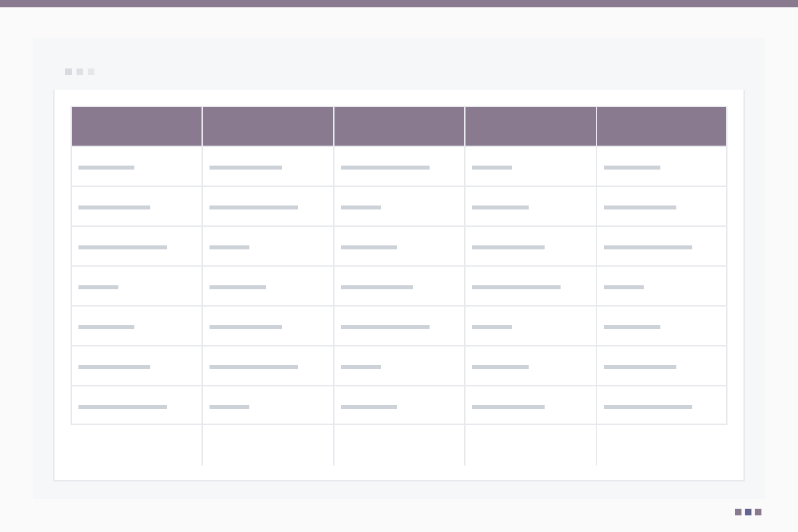This screenshot has height=532, width=798.
Task: Click fourth row, fourth column cell
Action: click(531, 286)
